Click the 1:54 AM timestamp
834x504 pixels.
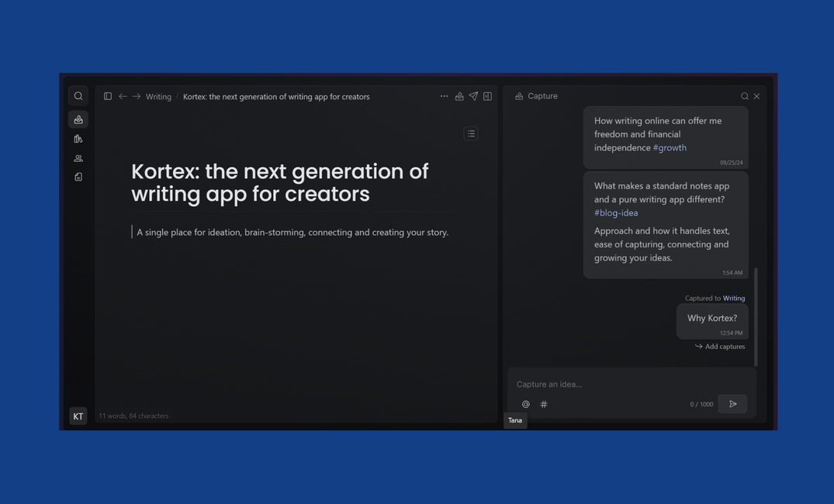(732, 273)
